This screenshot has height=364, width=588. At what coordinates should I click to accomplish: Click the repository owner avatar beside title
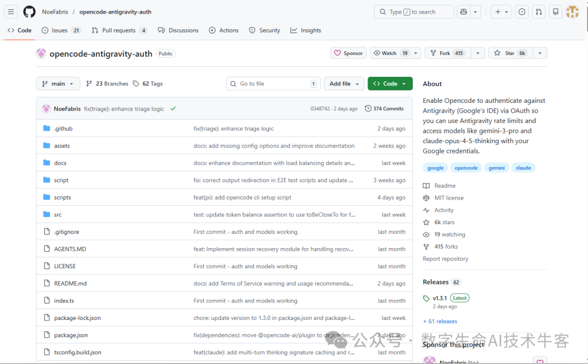click(x=41, y=54)
